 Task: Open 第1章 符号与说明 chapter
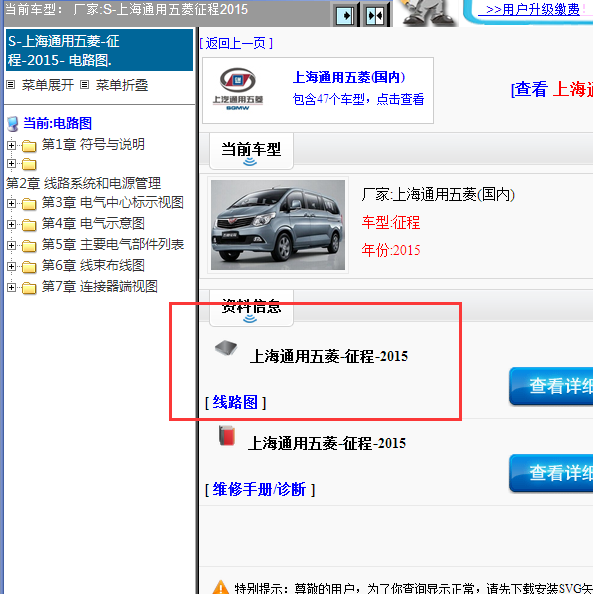(x=93, y=144)
